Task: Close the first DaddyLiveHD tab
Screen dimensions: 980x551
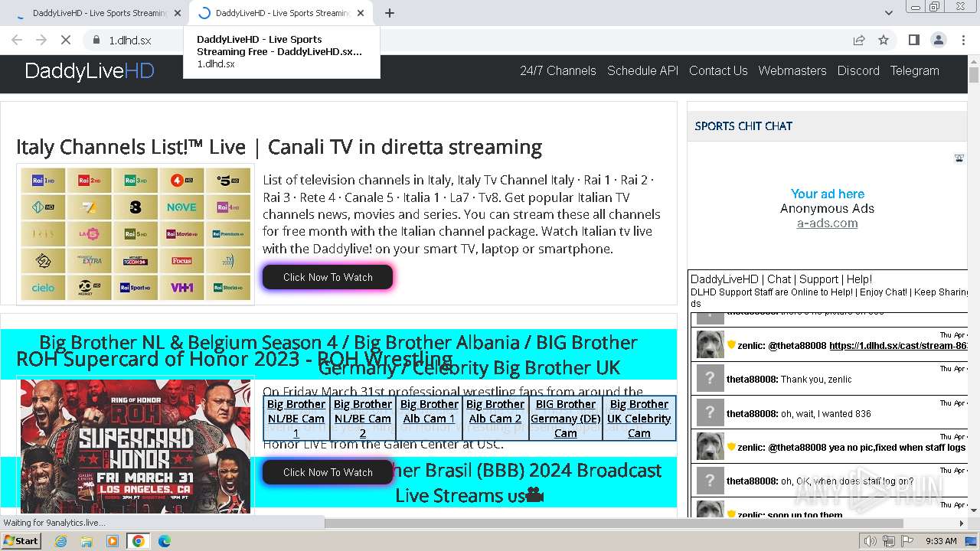Action: pos(178,13)
